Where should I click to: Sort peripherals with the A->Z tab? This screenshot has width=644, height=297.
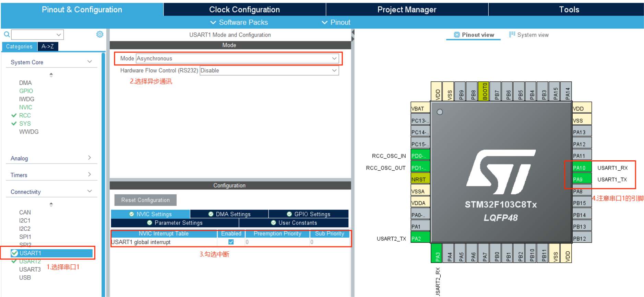click(48, 46)
